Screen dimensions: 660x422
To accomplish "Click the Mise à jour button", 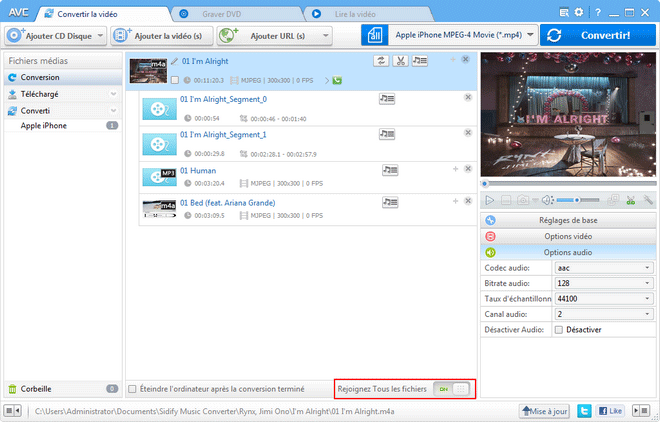I will point(544,410).
